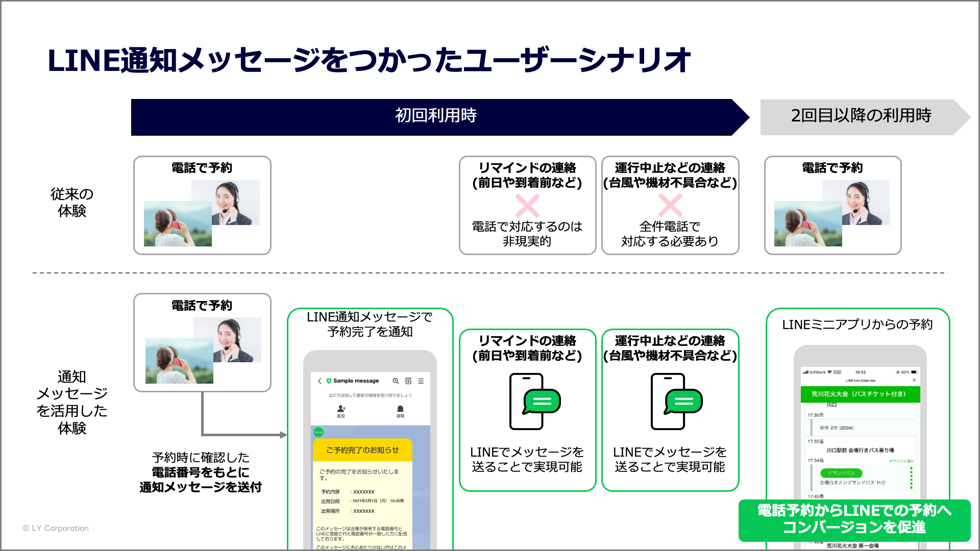This screenshot has width=980, height=551.
Task: Click the ご予約の完了をお知らせいたします message text
Action: [x=359, y=474]
